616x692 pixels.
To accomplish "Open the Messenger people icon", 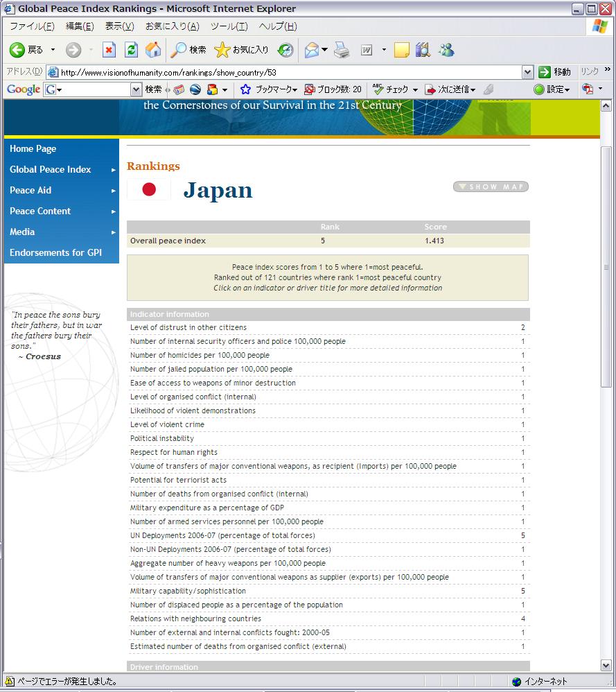I will pyautogui.click(x=446, y=50).
